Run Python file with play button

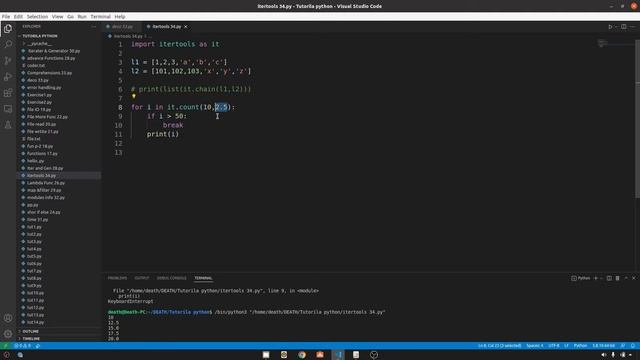610,27
